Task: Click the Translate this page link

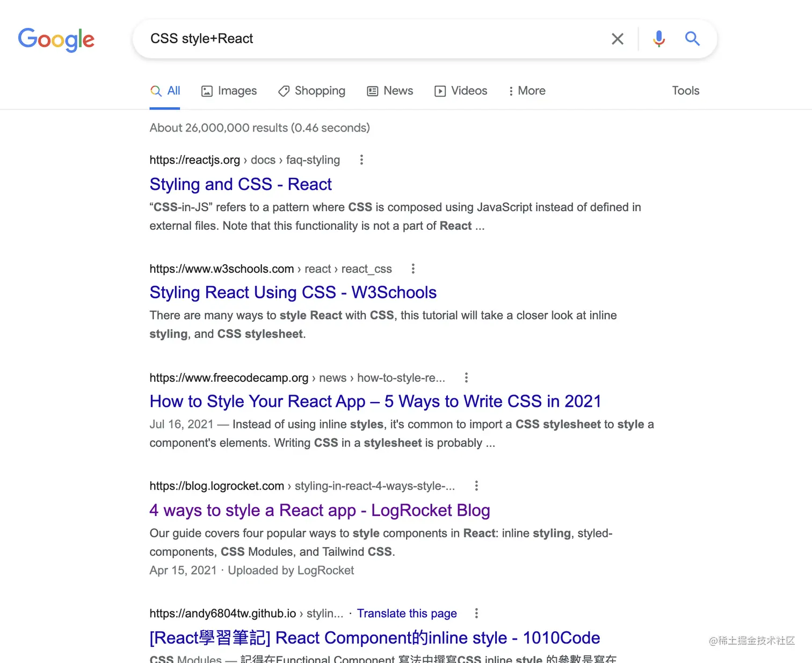Action: [407, 613]
